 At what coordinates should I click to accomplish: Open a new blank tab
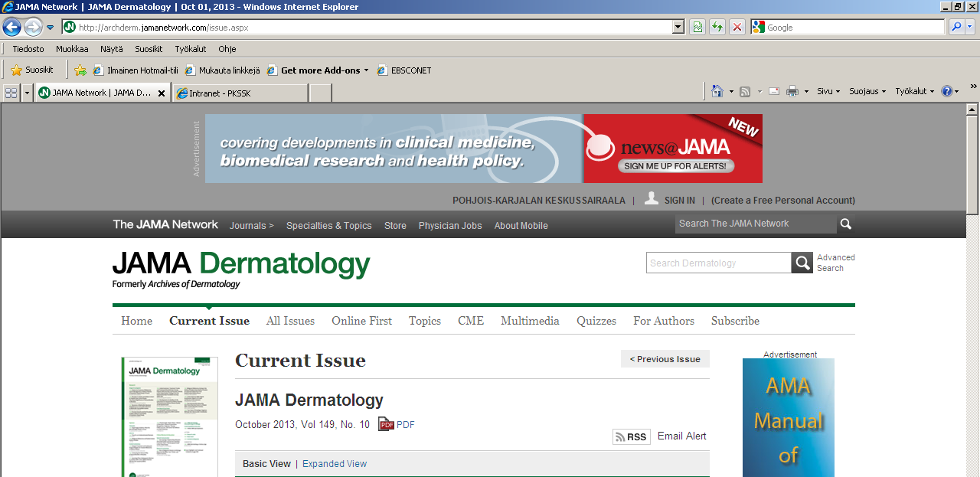pos(320,93)
